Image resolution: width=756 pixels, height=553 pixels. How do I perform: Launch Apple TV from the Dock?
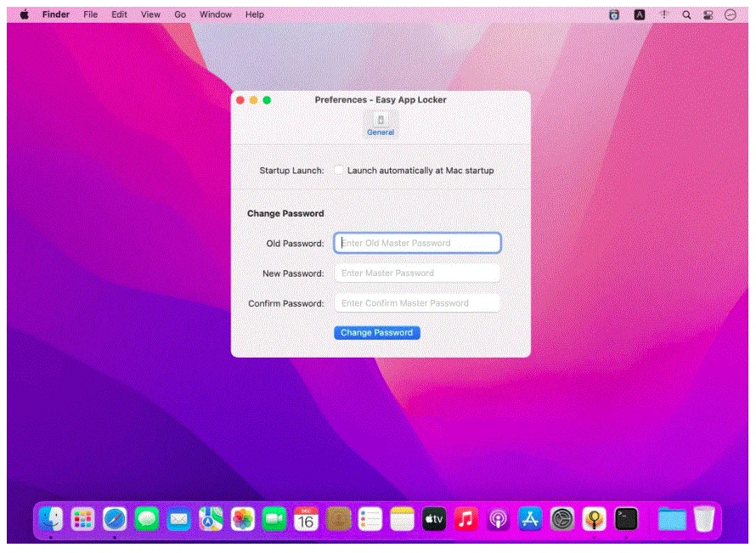tap(434, 520)
